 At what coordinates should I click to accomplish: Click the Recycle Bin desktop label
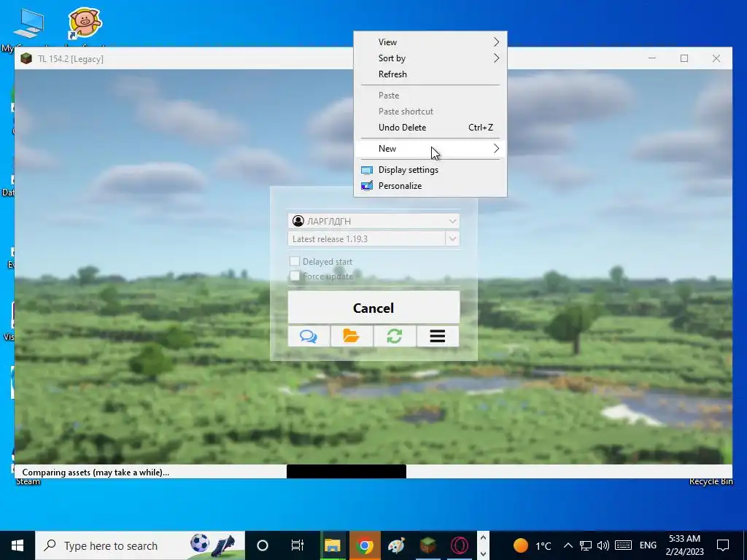point(711,481)
